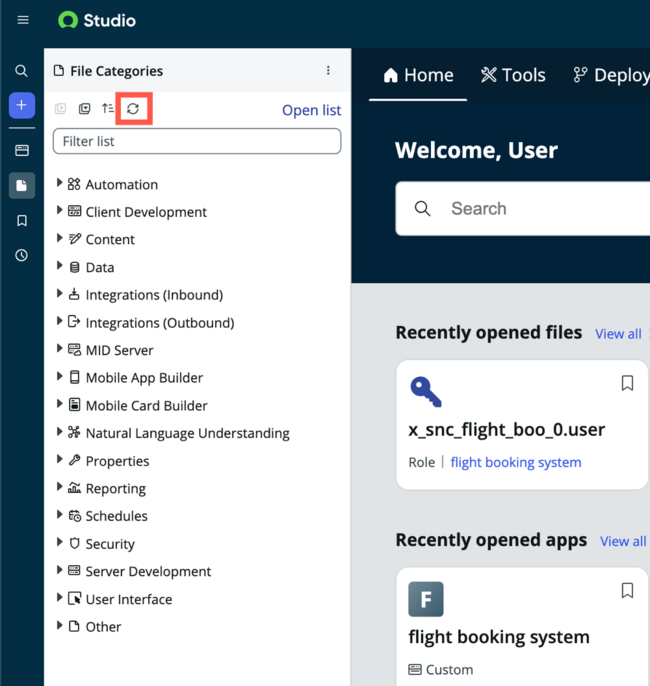Viewport: 650px width, 686px height.
Task: Select the Properties tree row label
Action: click(118, 461)
